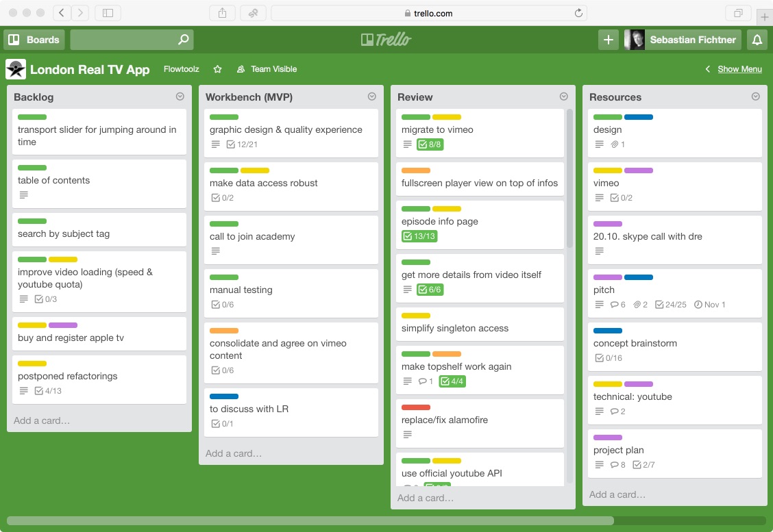The height and width of the screenshot is (532, 773).
Task: Click the Review list vertical scrollbar
Action: (x=570, y=179)
